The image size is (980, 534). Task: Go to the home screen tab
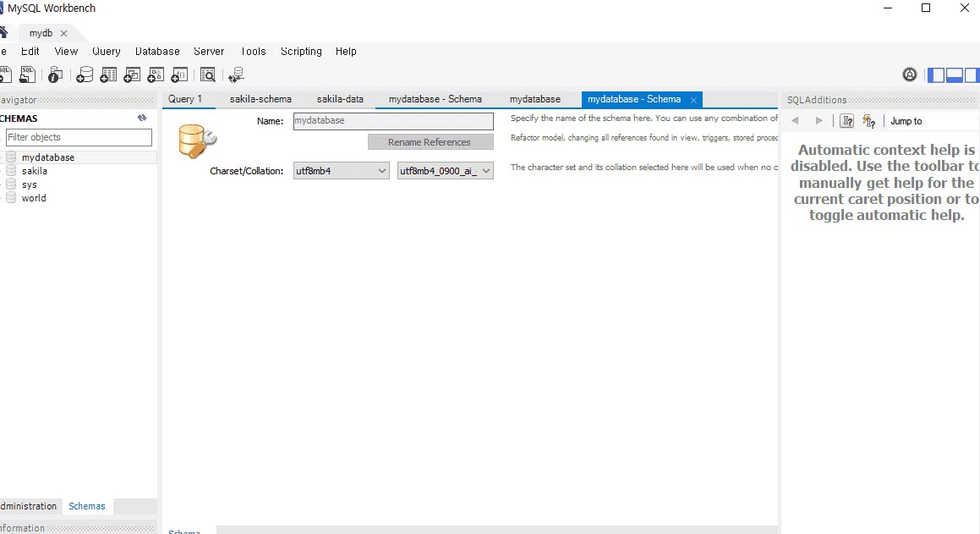(x=3, y=32)
